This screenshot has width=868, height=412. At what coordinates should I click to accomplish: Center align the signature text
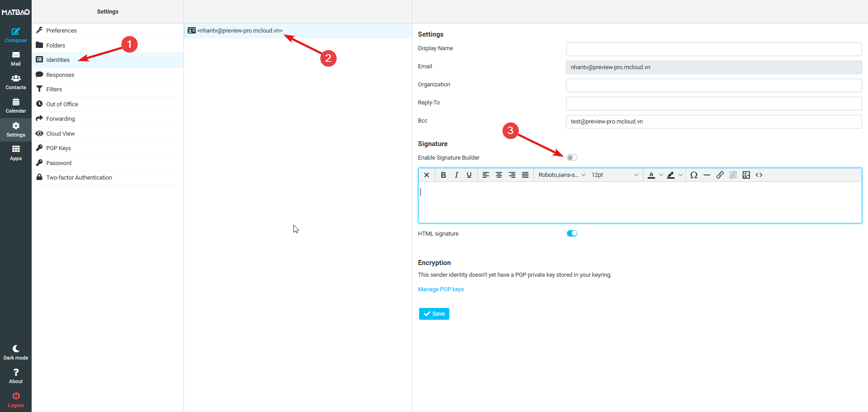tap(499, 175)
